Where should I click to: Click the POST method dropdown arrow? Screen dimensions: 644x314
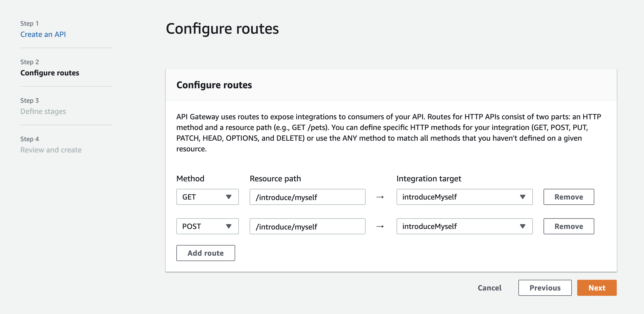coord(229,226)
